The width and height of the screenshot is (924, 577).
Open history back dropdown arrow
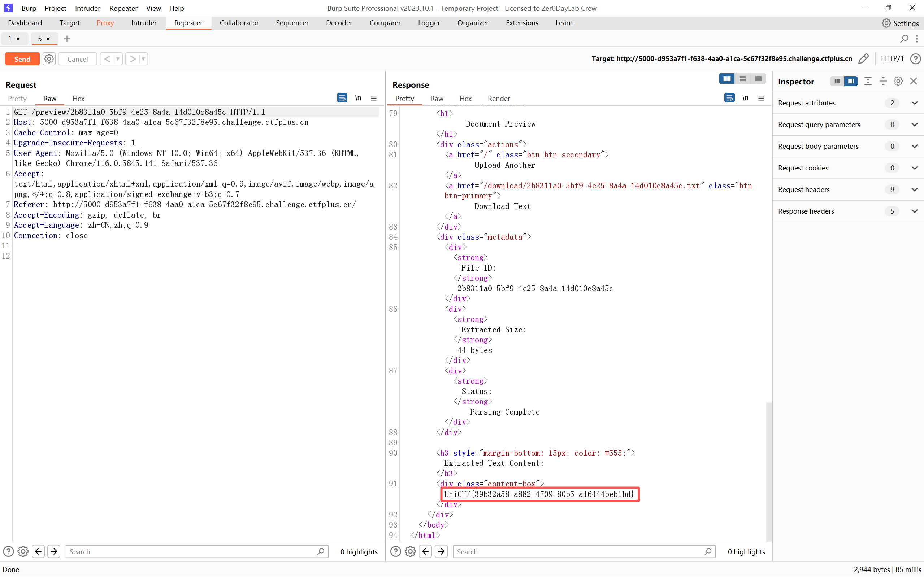118,59
